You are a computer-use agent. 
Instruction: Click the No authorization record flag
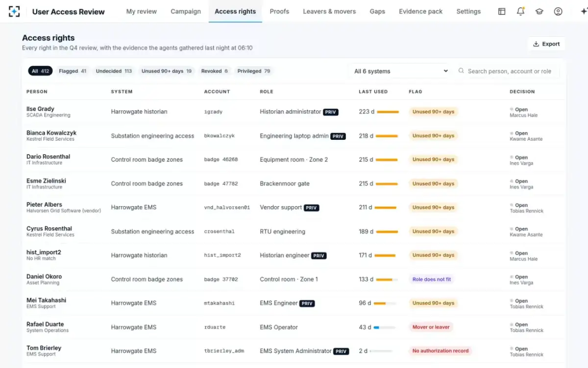441,351
